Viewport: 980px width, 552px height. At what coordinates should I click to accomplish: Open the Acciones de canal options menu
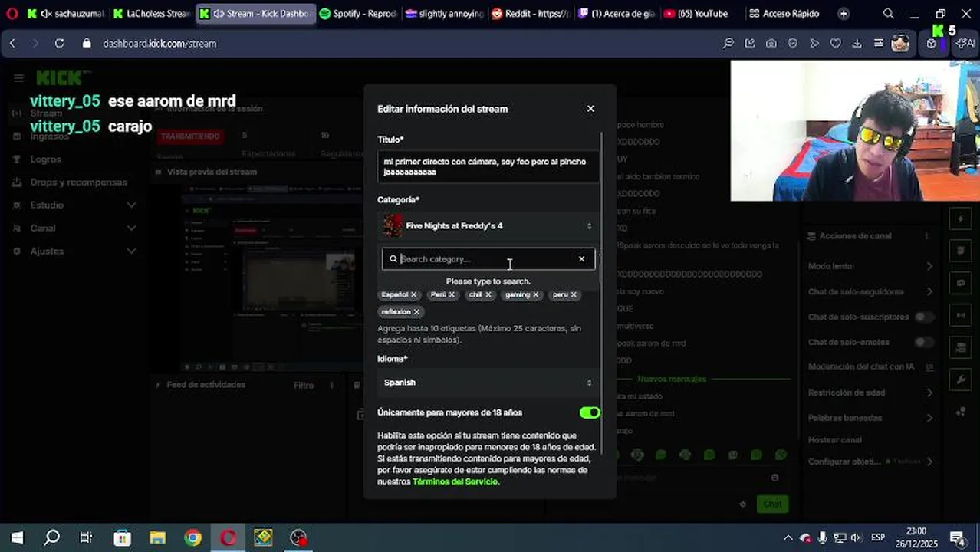click(x=926, y=236)
